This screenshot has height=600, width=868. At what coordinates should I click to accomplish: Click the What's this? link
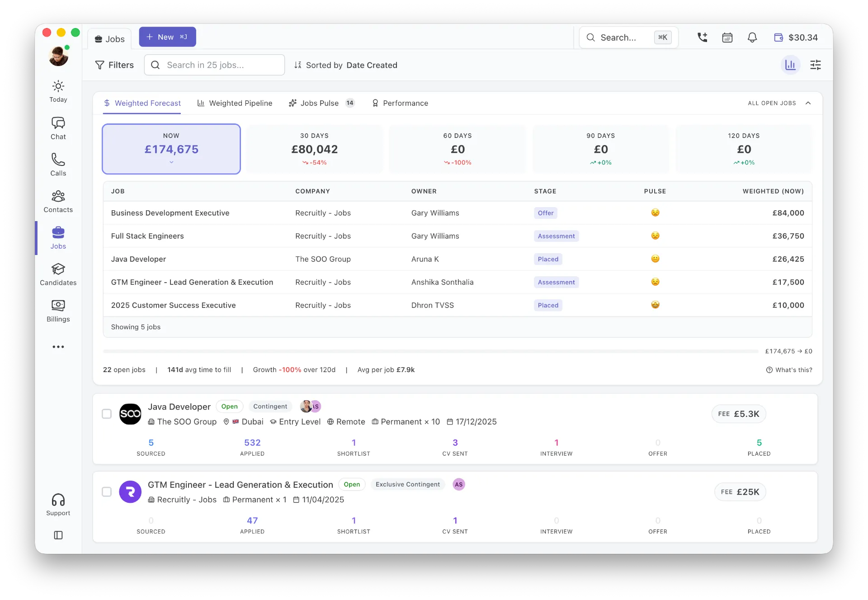(x=789, y=370)
